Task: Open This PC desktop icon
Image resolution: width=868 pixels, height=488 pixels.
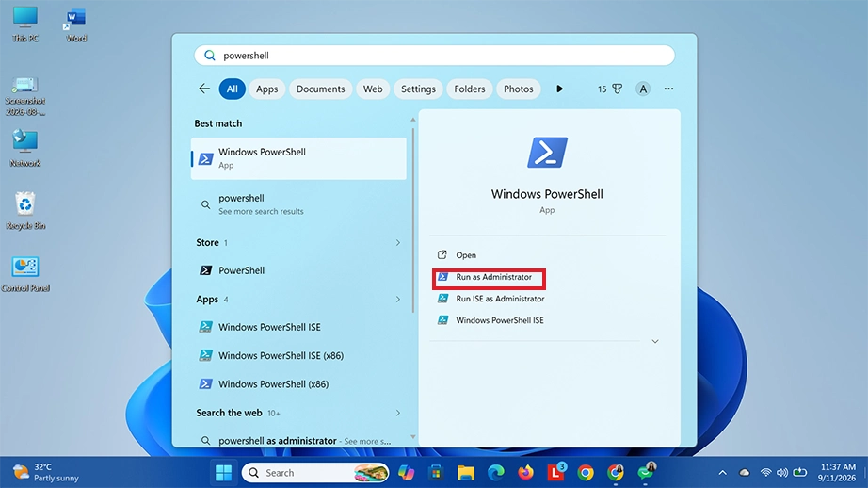Action: click(24, 24)
